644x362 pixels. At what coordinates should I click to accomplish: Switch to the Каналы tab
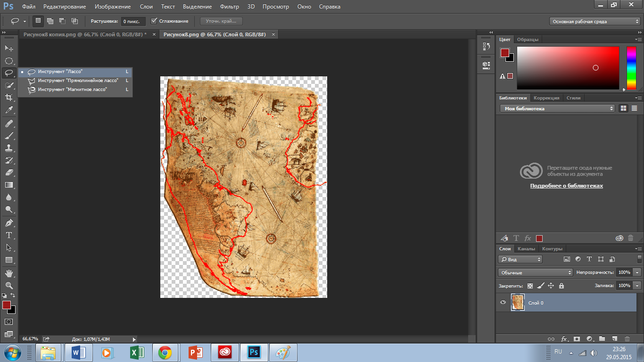point(526,248)
